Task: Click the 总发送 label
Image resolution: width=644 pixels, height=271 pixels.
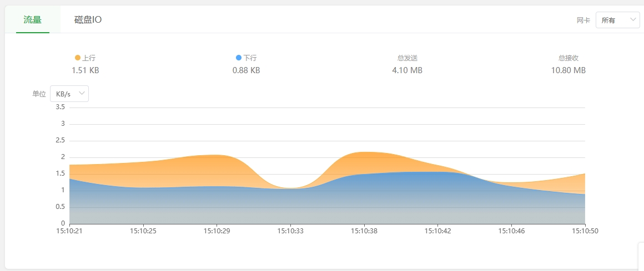Action: (407, 58)
